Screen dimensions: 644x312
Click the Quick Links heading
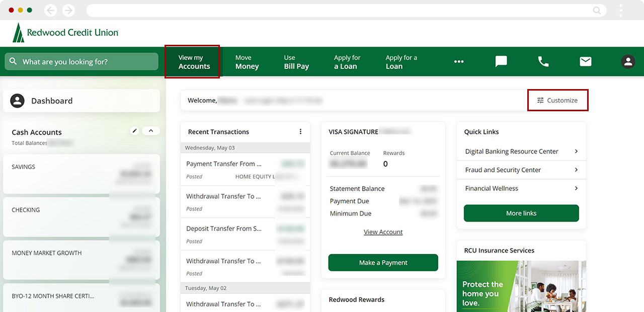point(481,132)
